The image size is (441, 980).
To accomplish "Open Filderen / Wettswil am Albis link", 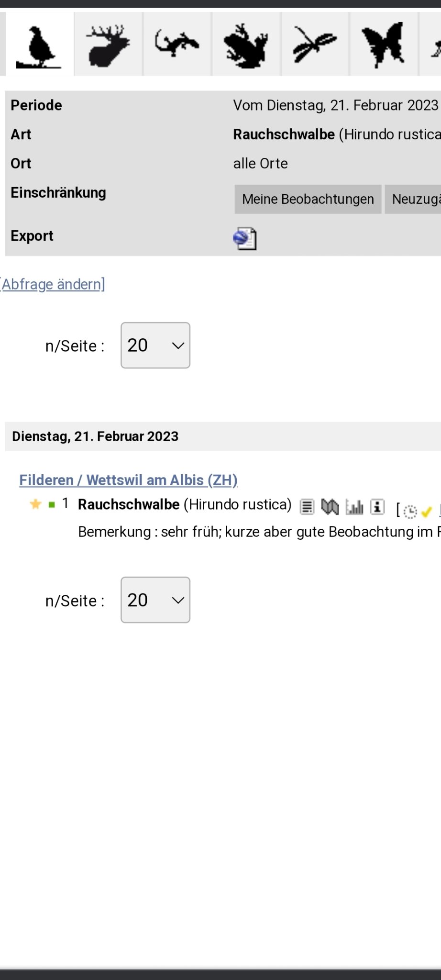I will coord(128,480).
